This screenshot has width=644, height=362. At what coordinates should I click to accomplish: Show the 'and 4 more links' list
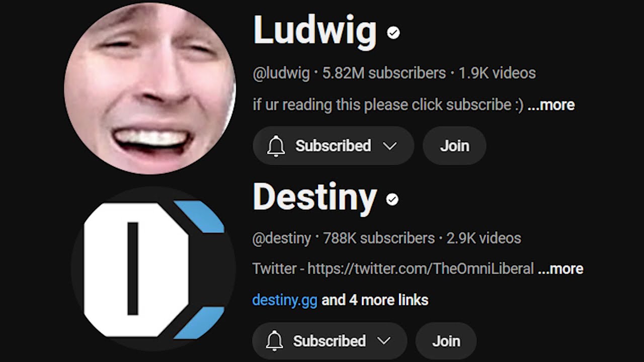(375, 300)
